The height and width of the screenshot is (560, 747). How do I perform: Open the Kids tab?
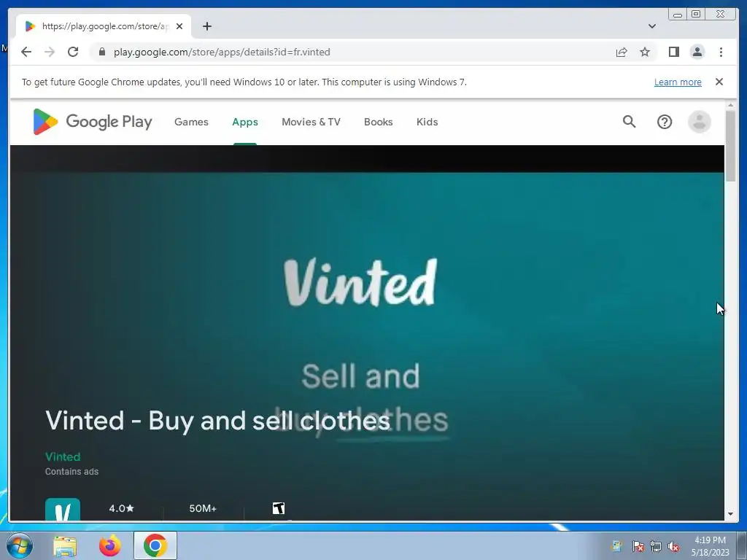(427, 122)
